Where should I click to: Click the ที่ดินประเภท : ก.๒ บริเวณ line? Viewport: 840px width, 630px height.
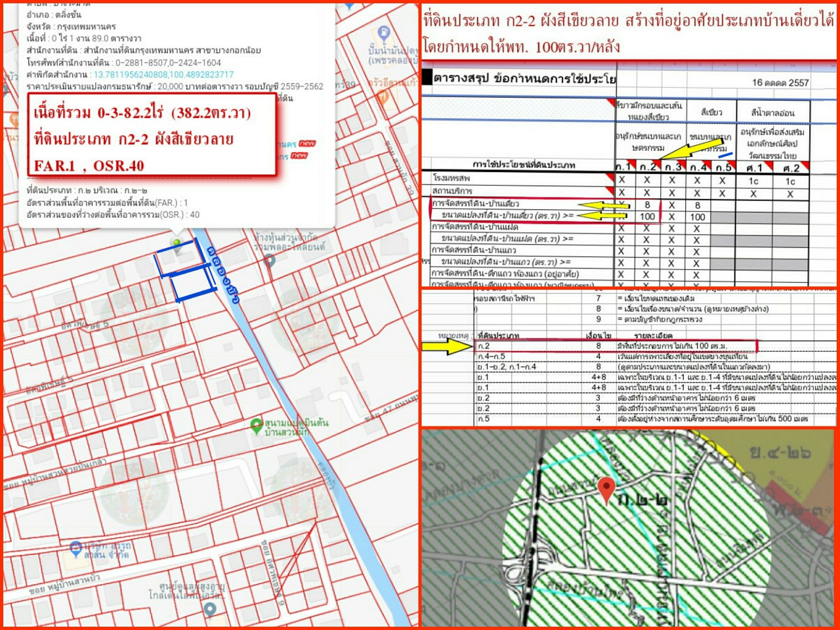coord(87,190)
